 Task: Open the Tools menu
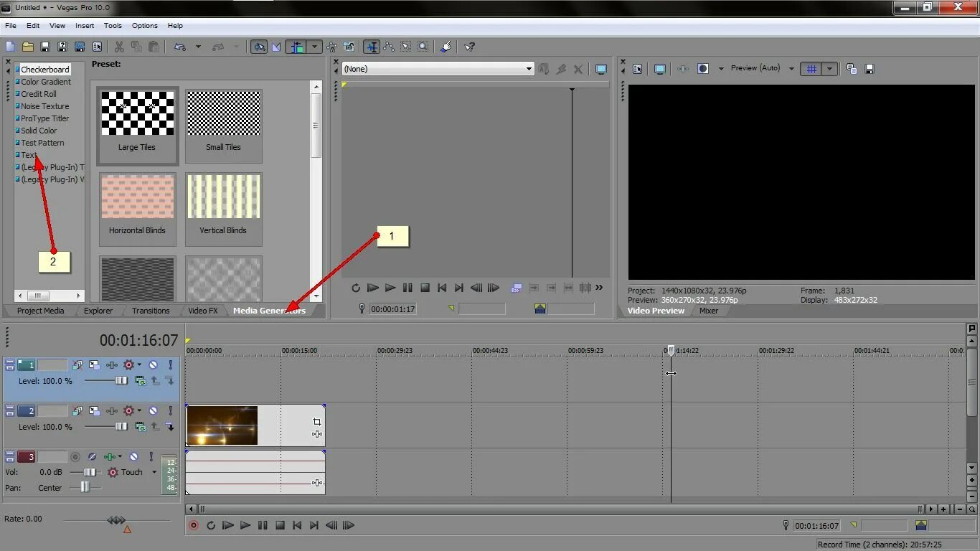pos(113,25)
